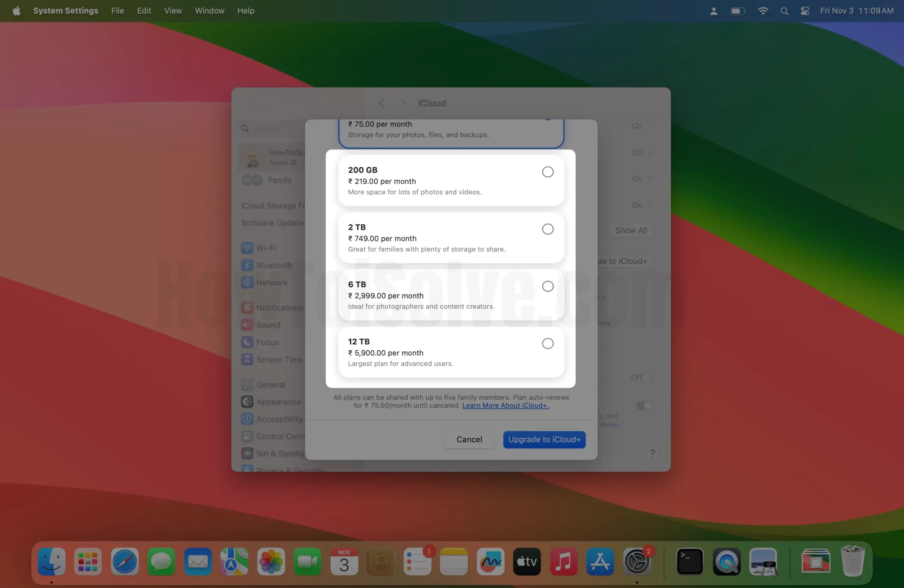Click the forward navigation chevron
Image resolution: width=904 pixels, height=588 pixels.
403,103
